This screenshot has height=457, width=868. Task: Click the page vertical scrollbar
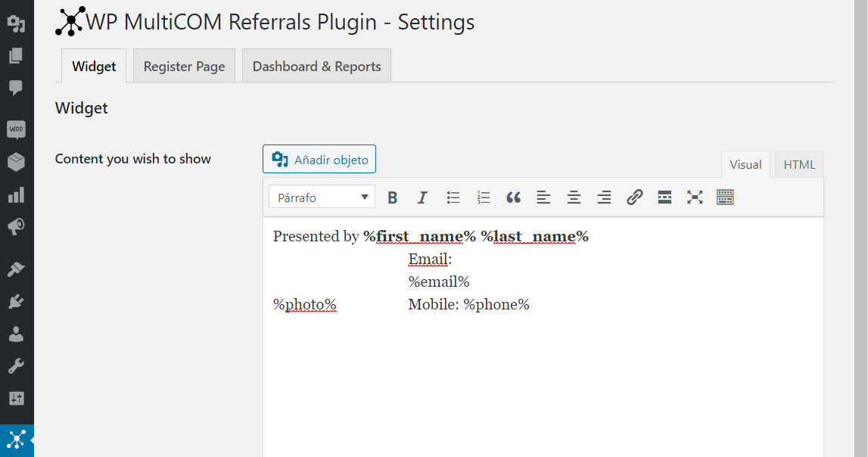[860, 228]
